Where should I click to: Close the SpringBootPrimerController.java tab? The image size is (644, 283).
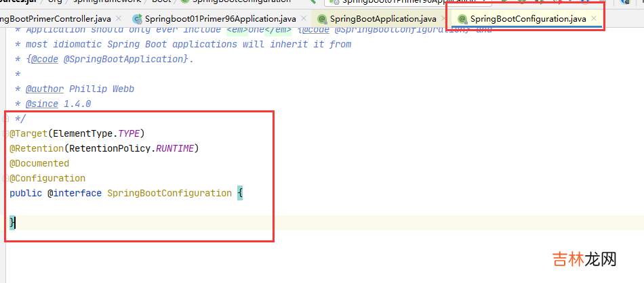(x=119, y=19)
